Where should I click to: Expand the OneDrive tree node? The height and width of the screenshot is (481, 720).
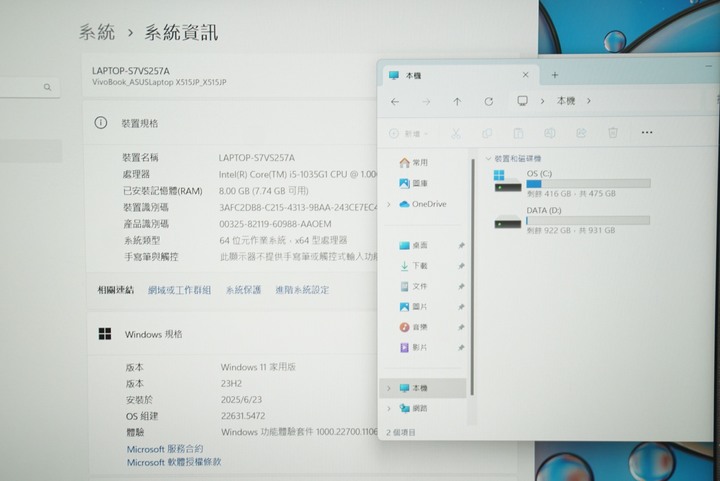pos(389,204)
